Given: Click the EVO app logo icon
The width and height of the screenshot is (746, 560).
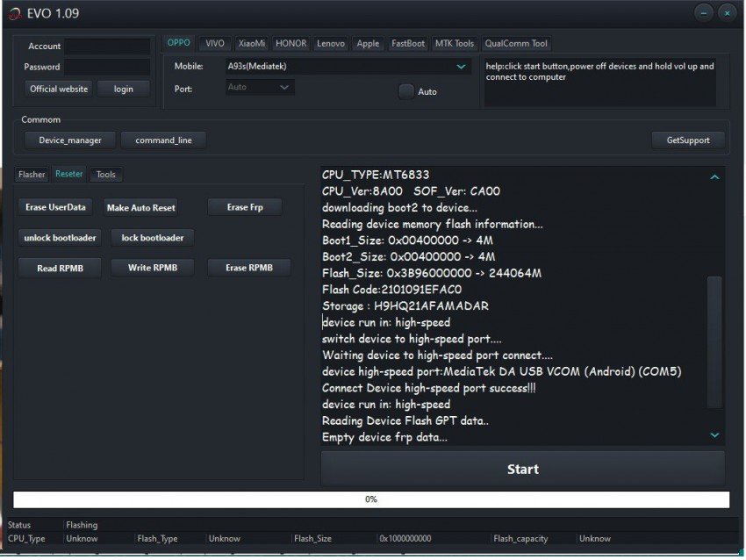Looking at the screenshot, I should (x=15, y=13).
